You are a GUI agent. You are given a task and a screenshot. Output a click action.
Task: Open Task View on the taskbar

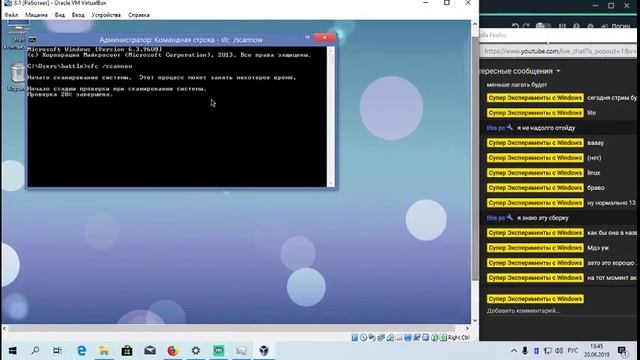[x=58, y=351]
